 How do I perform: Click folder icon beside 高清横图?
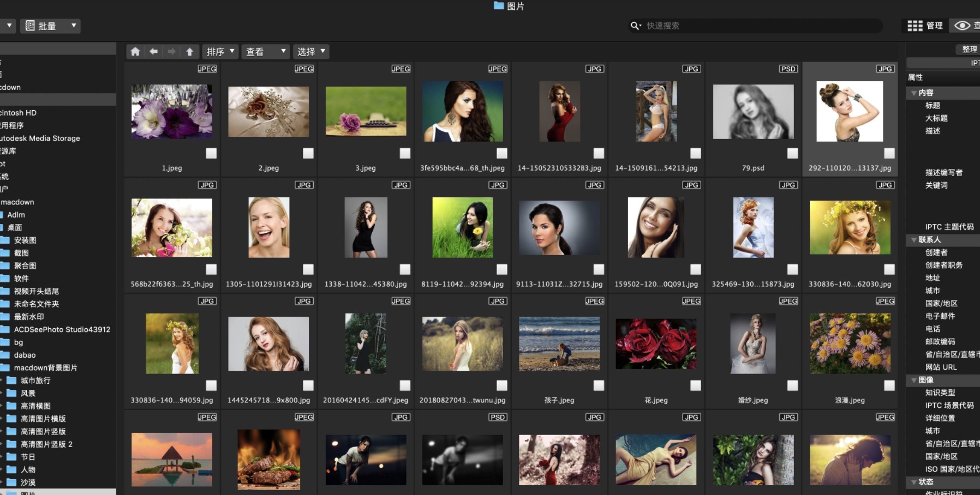click(11, 406)
